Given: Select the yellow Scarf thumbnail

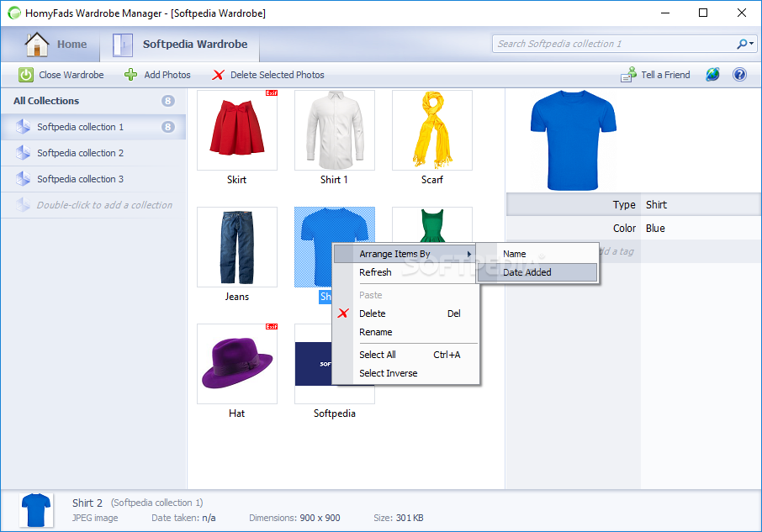Looking at the screenshot, I should [432, 130].
